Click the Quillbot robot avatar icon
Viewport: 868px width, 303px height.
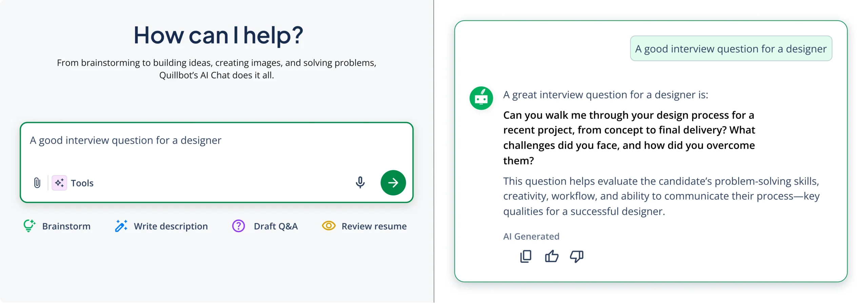481,98
